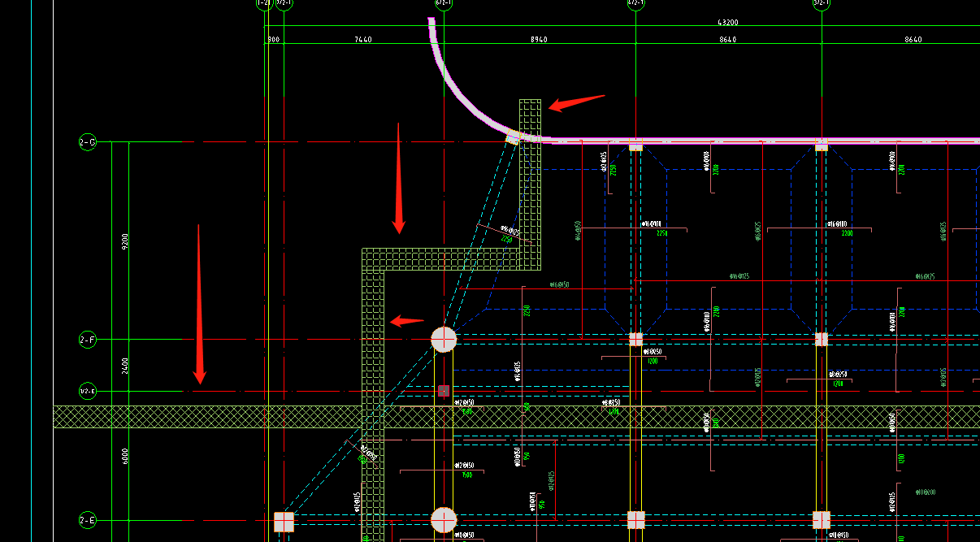Image resolution: width=980 pixels, height=542 pixels.
Task: Pick the 9200 vertical dimension text
Action: pos(124,241)
